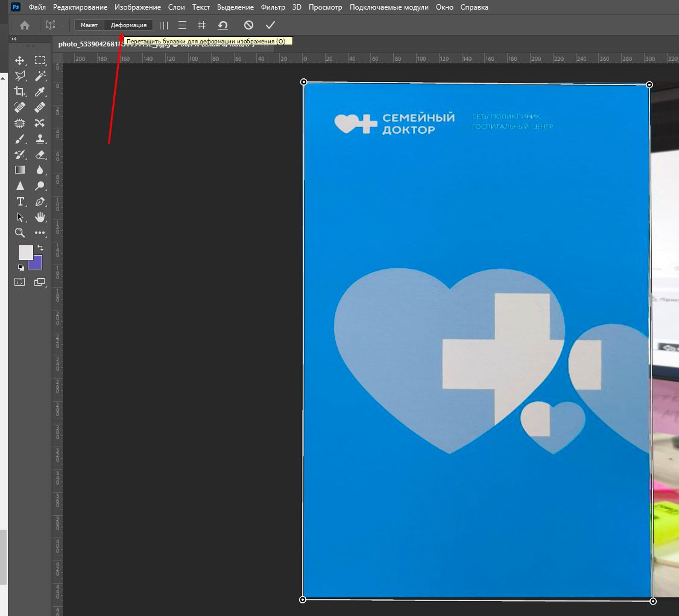
Task: Select the photo_5339 document tab
Action: click(x=163, y=44)
